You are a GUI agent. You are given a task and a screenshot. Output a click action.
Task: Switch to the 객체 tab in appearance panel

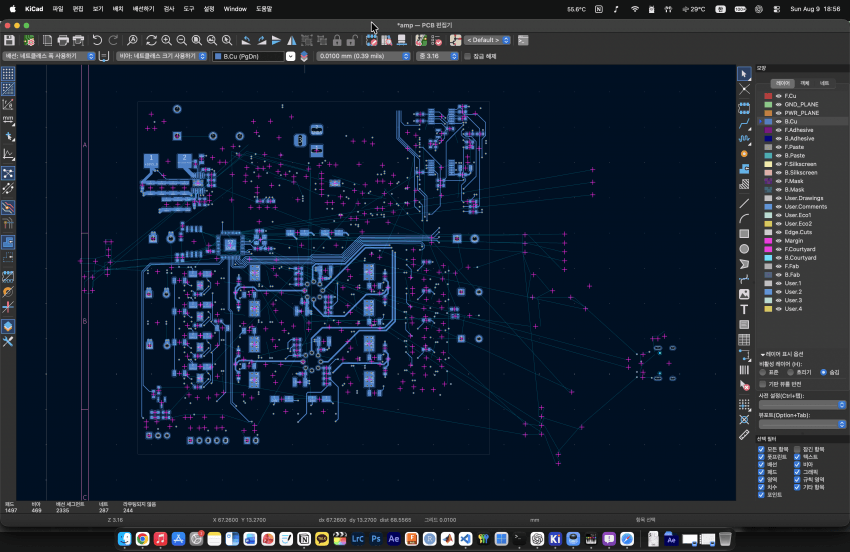click(804, 84)
